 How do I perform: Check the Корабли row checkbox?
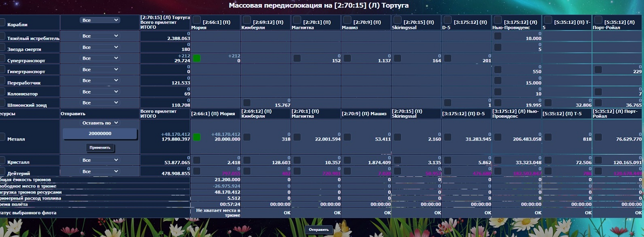3,22
